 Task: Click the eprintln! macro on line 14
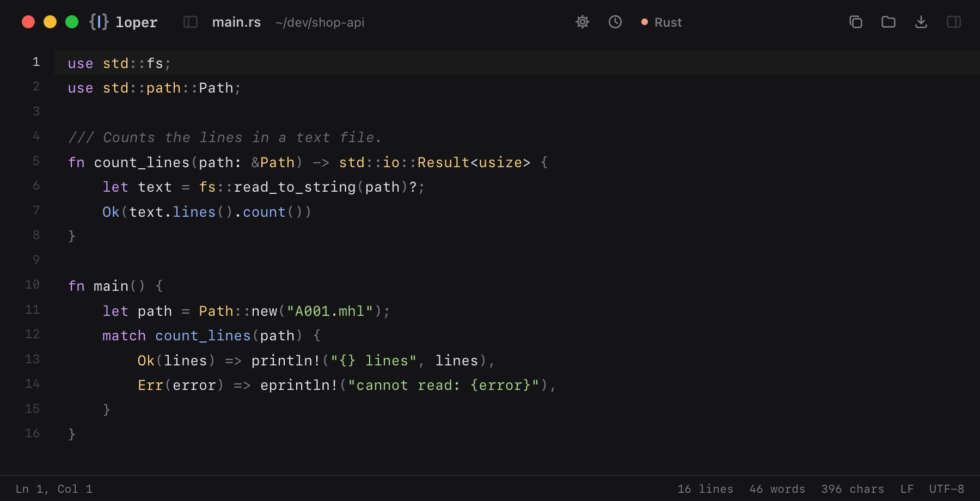(299, 385)
